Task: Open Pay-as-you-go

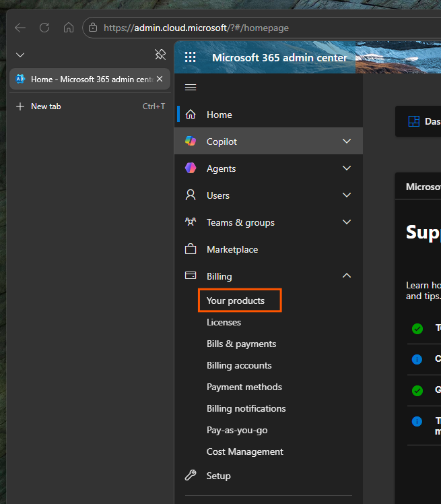Action: coord(237,430)
